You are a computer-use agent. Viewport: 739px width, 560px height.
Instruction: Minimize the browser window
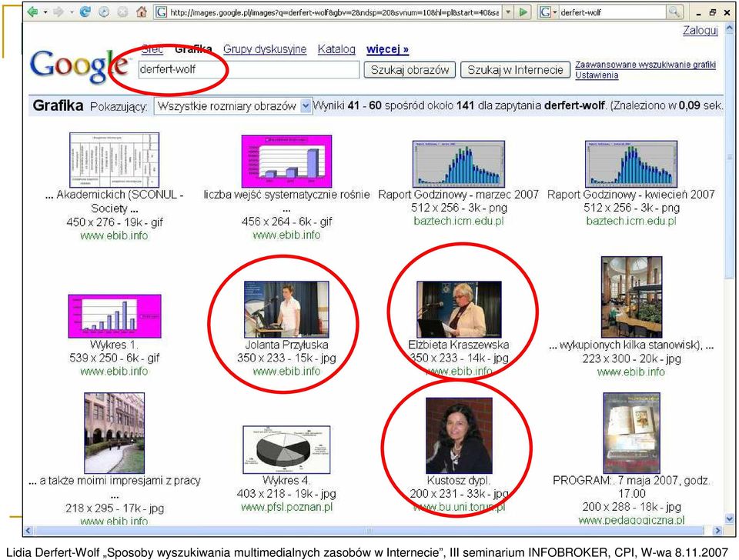tap(699, 13)
